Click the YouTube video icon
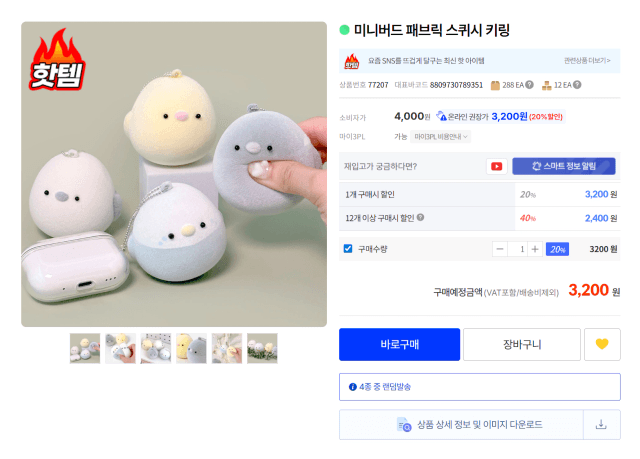Viewport: 640px width, 459px height. pos(496,166)
